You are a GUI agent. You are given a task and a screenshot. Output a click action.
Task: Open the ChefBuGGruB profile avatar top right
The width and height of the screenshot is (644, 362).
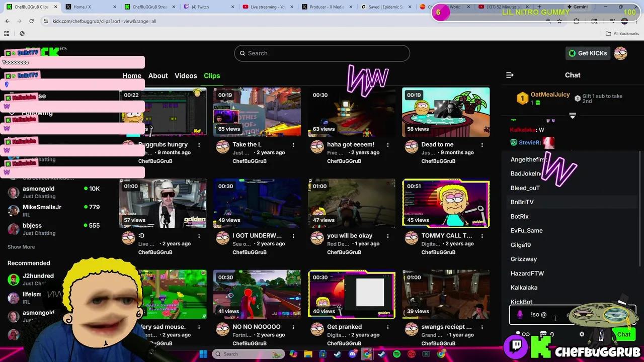coord(620,53)
